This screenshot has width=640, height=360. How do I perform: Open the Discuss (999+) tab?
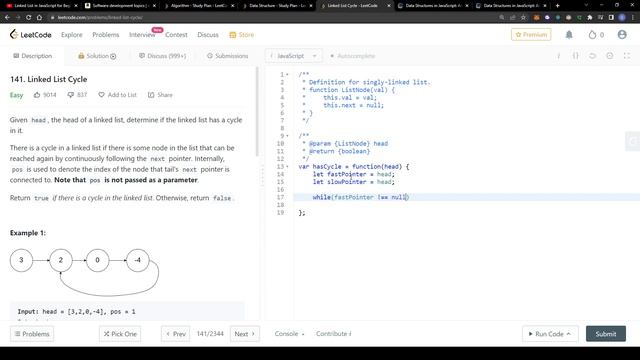point(162,56)
